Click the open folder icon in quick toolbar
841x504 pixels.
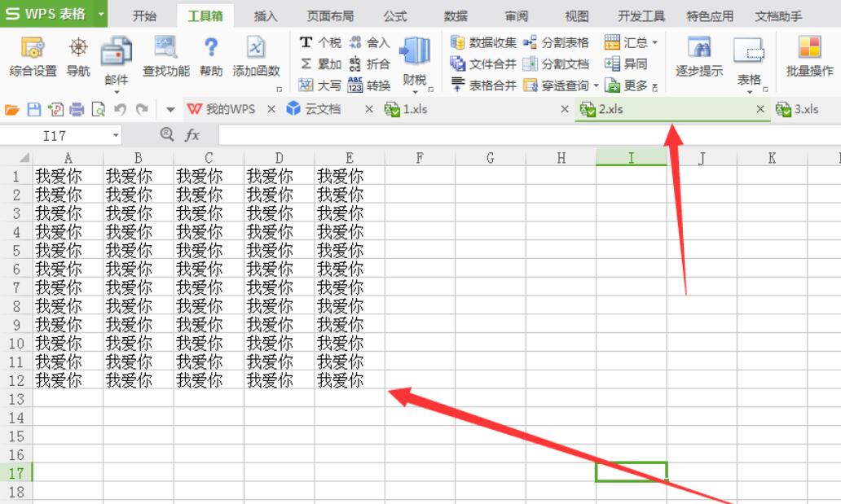click(11, 110)
